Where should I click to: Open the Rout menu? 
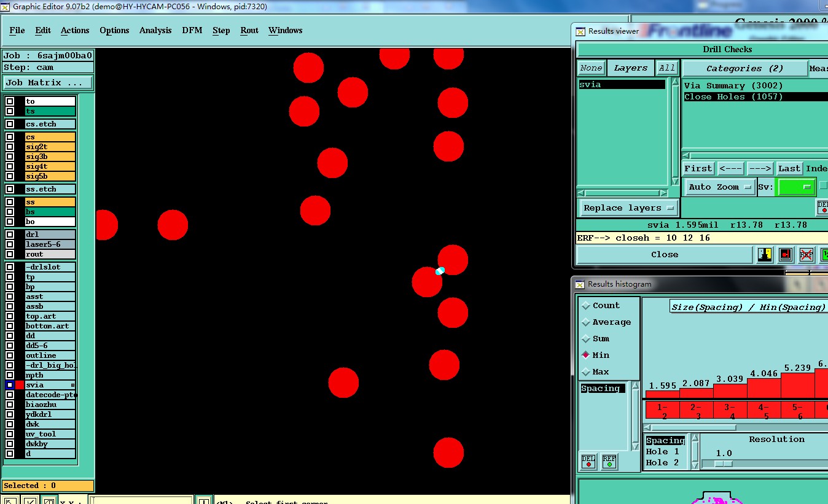(249, 30)
